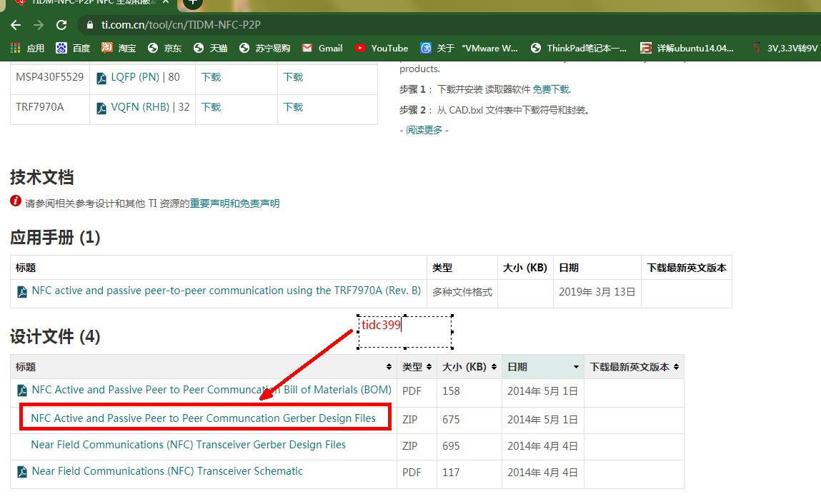Open the 天猫 bookmark
The height and width of the screenshot is (504, 821).
210,48
